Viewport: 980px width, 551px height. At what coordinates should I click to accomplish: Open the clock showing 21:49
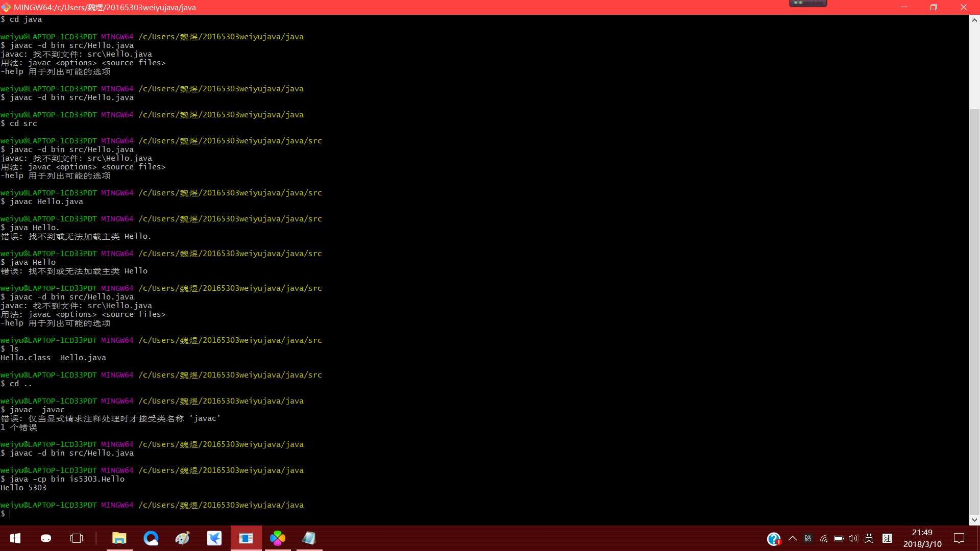pos(922,538)
